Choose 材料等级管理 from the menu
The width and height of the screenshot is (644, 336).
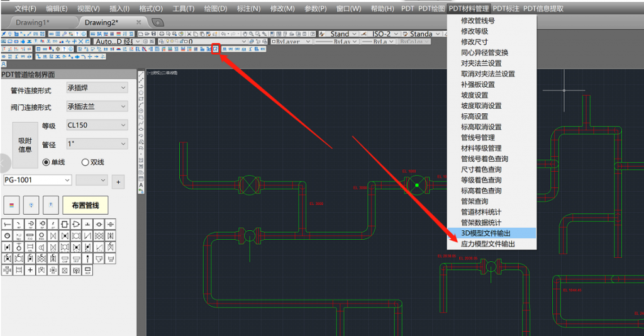(x=492, y=148)
